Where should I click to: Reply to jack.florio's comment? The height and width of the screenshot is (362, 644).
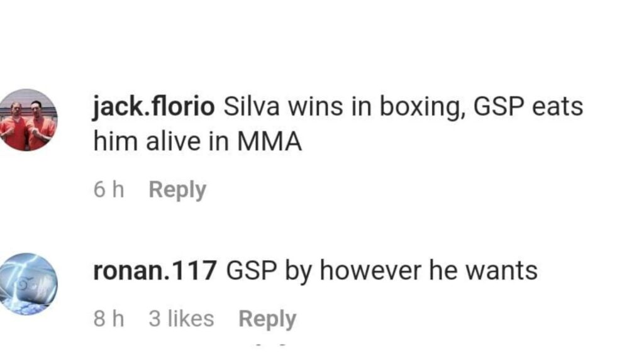177,190
